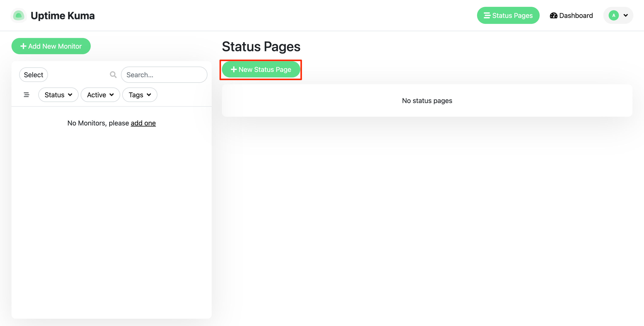Click the "add one" link
Screen dimensions: 644x326
click(143, 123)
